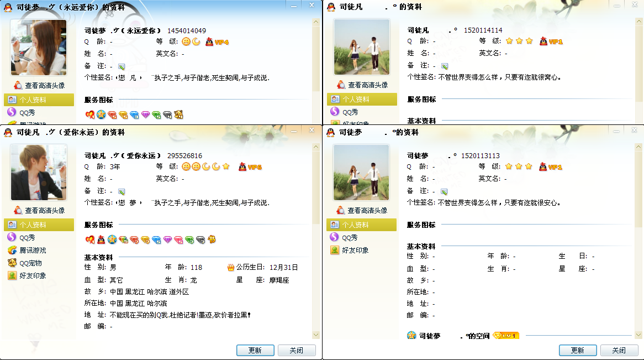This screenshot has height=360, width=644.
Task: Click the gray diamond icon in the 1454014049 window
Action: tap(167, 115)
